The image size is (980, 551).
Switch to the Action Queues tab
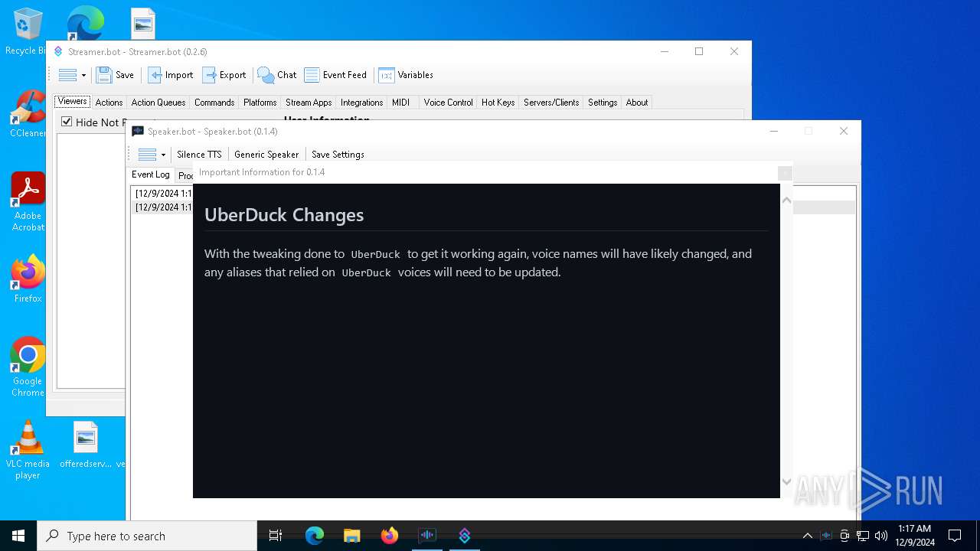(x=158, y=103)
